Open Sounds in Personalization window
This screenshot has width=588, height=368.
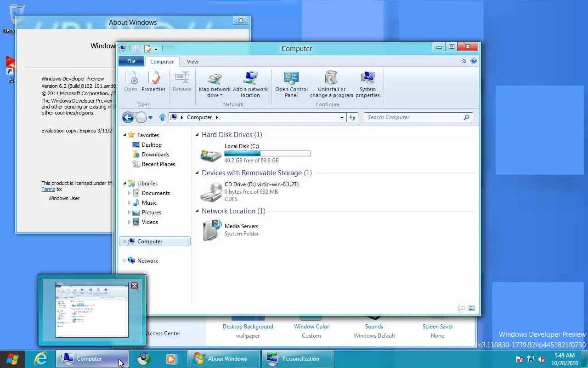(x=374, y=327)
